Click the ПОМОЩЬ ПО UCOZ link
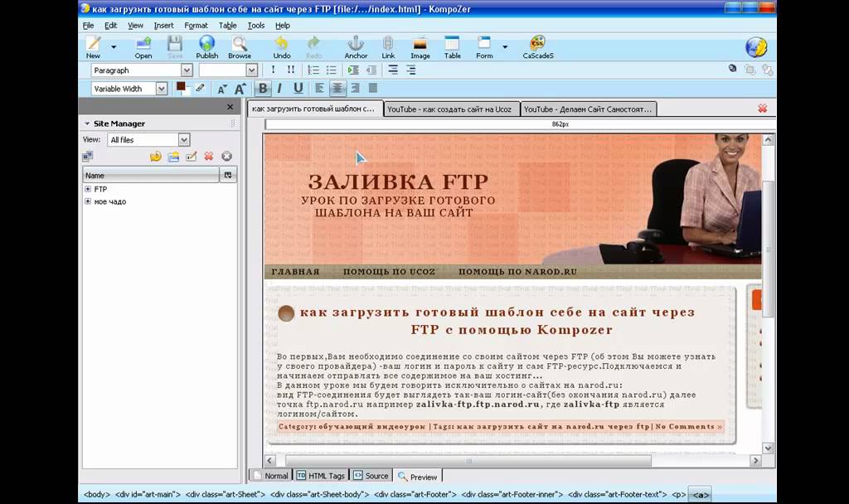 coord(390,272)
